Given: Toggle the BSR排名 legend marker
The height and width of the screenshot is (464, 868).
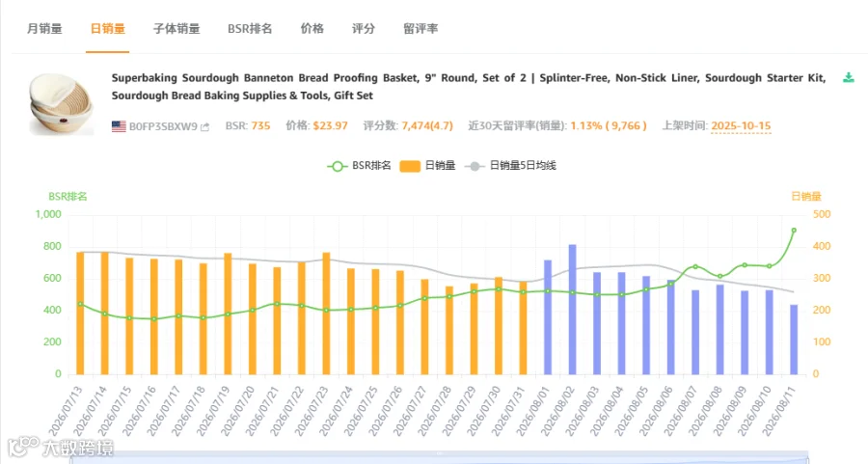Looking at the screenshot, I should click(x=337, y=166).
